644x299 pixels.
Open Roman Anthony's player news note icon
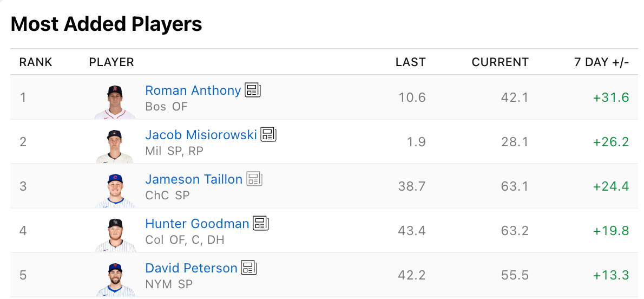coord(253,90)
